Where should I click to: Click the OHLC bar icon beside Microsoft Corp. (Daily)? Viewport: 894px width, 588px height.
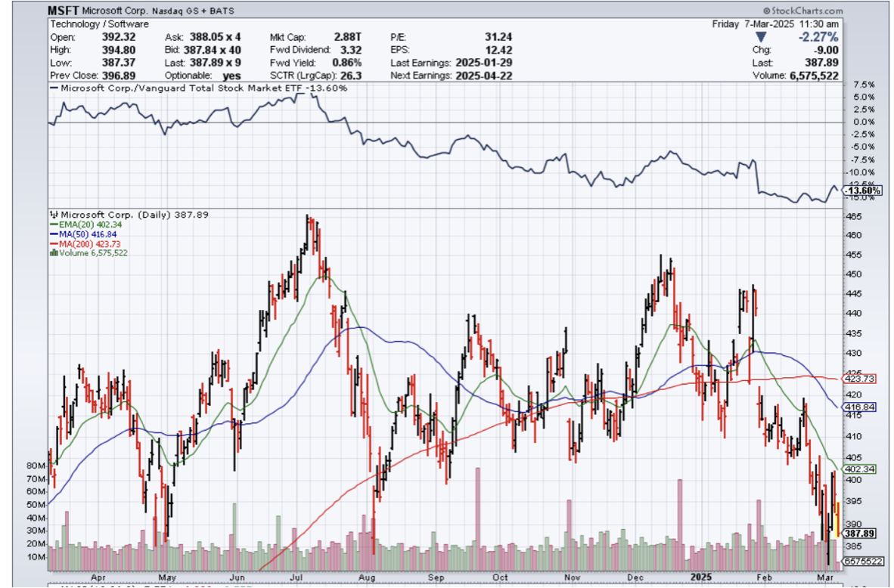click(54, 214)
